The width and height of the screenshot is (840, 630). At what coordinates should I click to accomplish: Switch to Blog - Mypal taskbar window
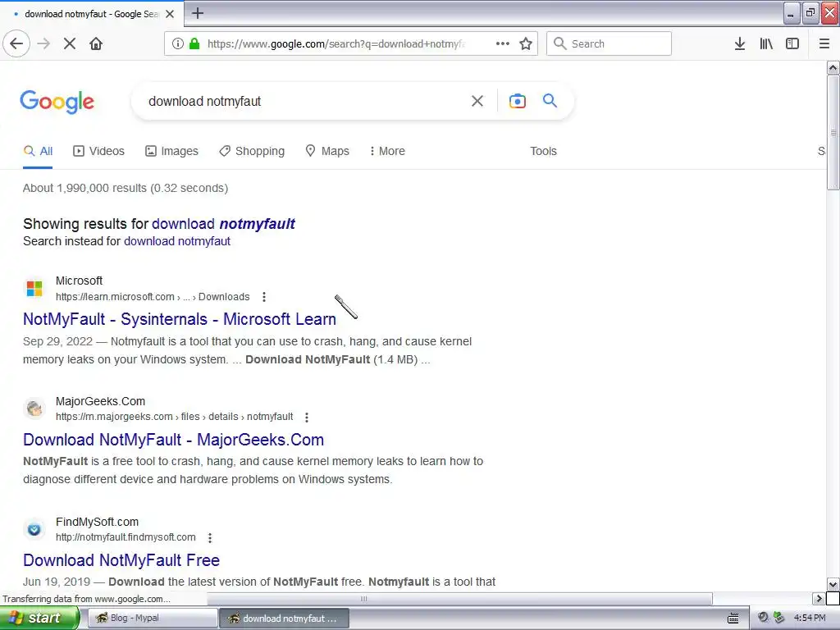coord(152,618)
